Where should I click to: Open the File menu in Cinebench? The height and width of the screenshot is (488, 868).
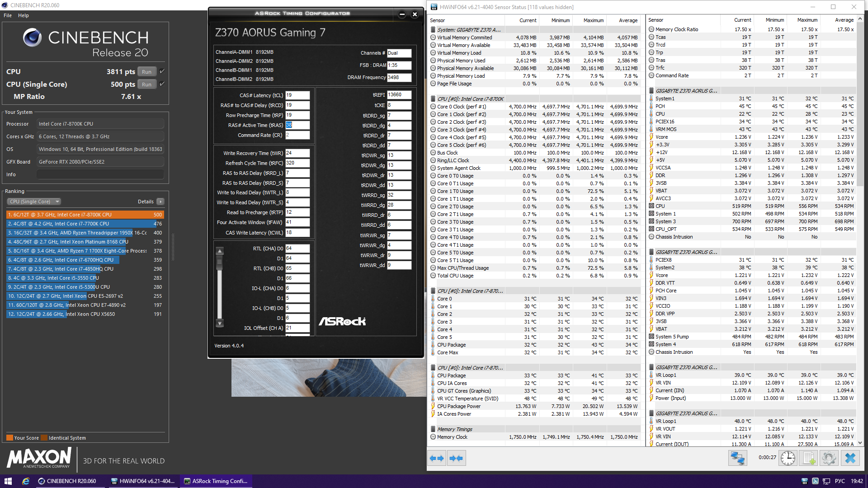click(8, 15)
